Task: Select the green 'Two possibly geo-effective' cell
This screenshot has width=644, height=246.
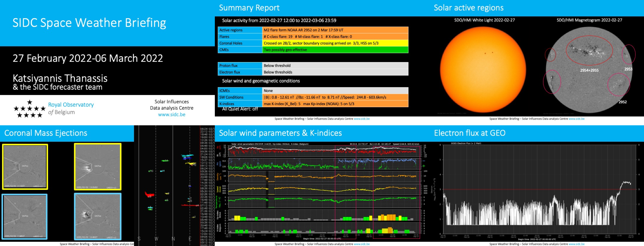Action: tap(335, 50)
